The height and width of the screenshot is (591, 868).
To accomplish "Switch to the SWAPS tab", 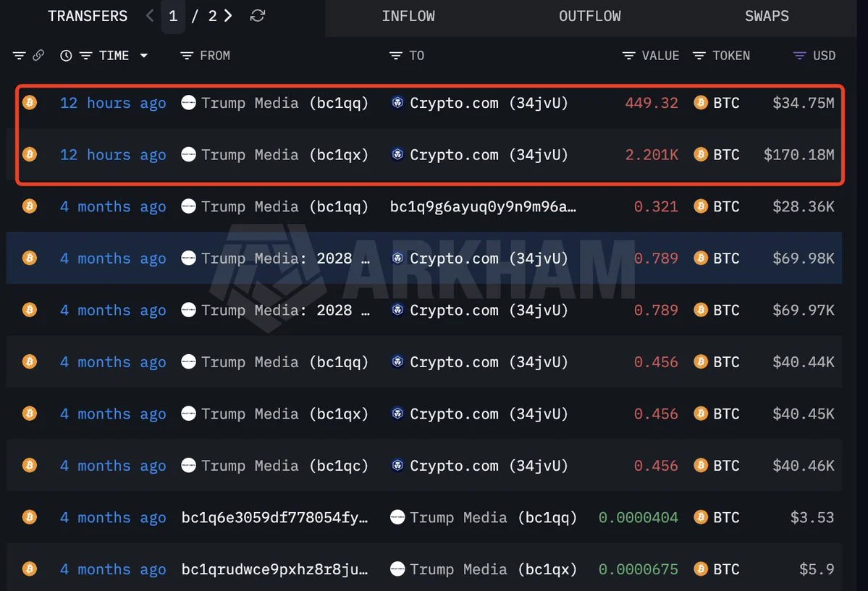I will tap(767, 16).
